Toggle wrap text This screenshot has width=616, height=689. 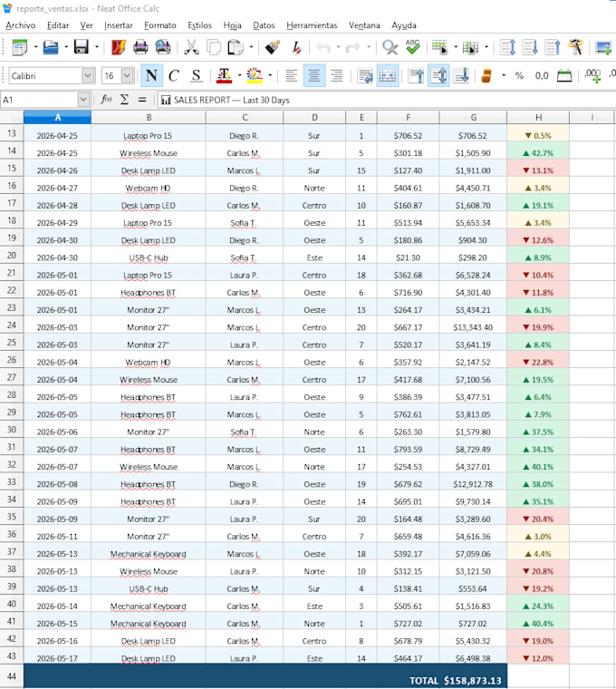click(364, 75)
